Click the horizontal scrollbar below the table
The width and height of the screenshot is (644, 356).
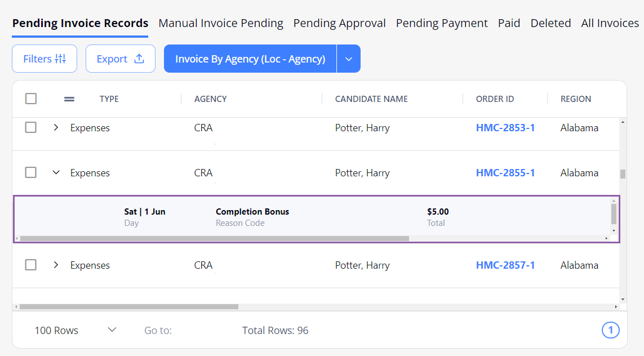[130, 306]
